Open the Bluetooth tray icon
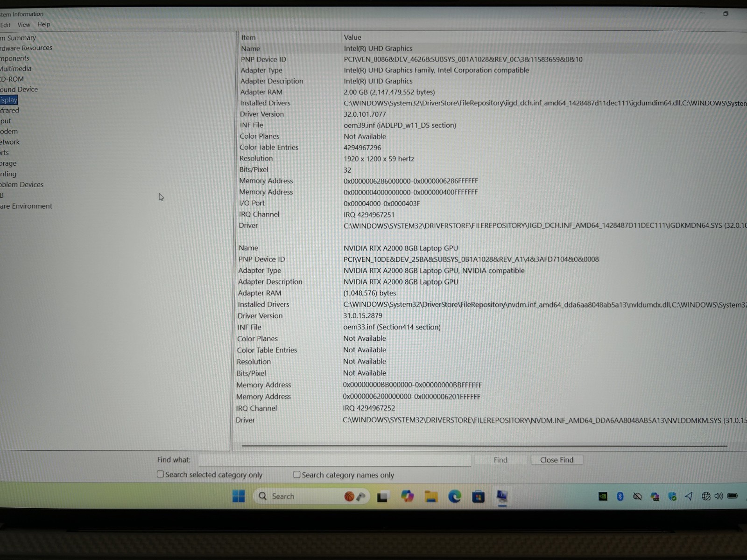This screenshot has height=560, width=747. pyautogui.click(x=620, y=497)
